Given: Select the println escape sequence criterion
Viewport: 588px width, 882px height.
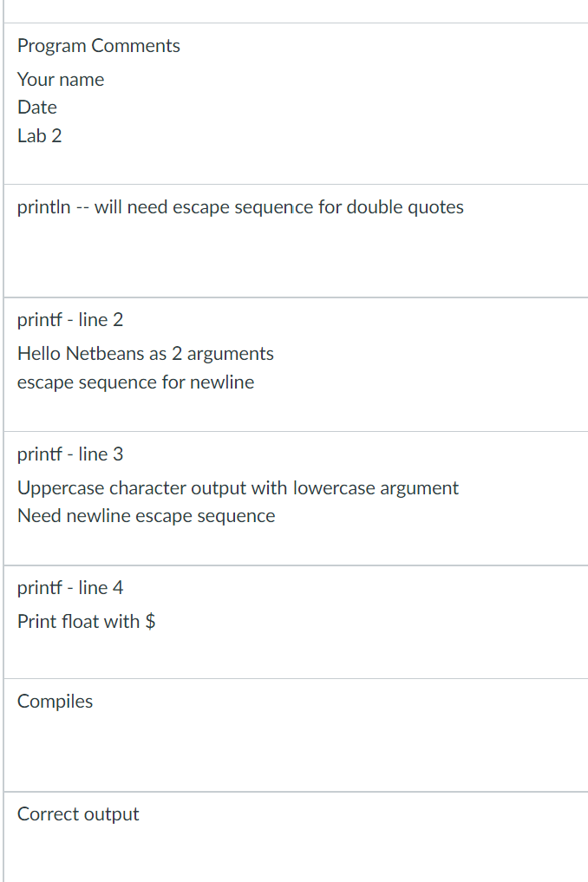Looking at the screenshot, I should coord(240,207).
